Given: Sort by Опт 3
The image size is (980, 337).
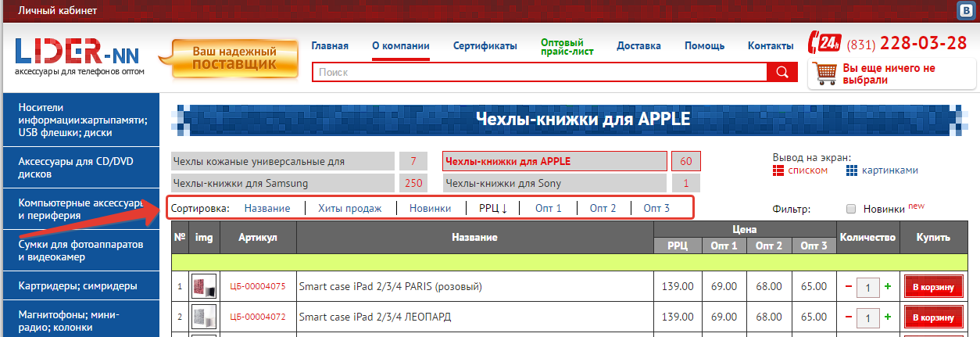Looking at the screenshot, I should (x=656, y=208).
